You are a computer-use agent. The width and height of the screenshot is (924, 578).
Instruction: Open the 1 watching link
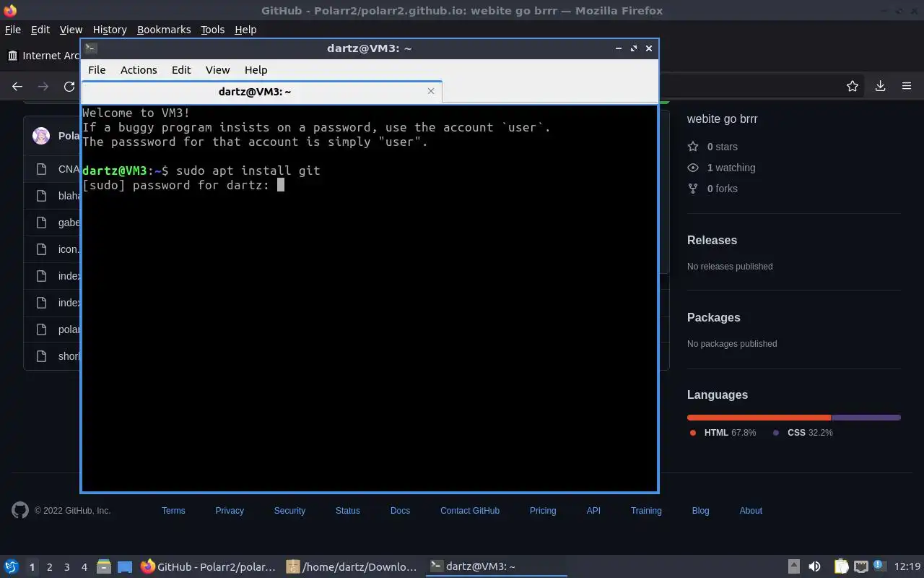(x=722, y=168)
